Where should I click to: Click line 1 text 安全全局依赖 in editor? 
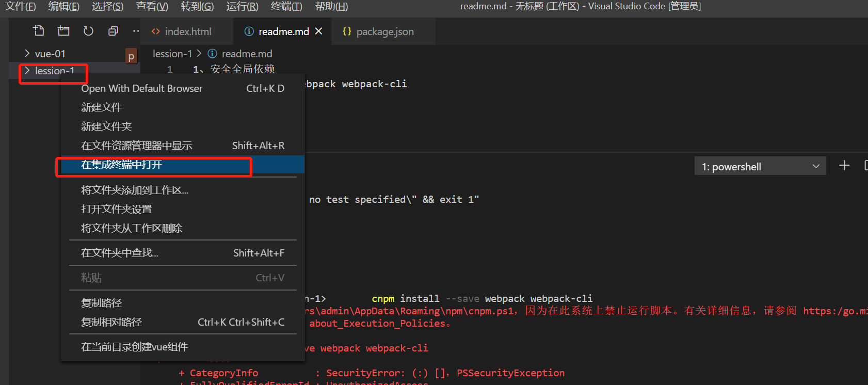pos(243,69)
